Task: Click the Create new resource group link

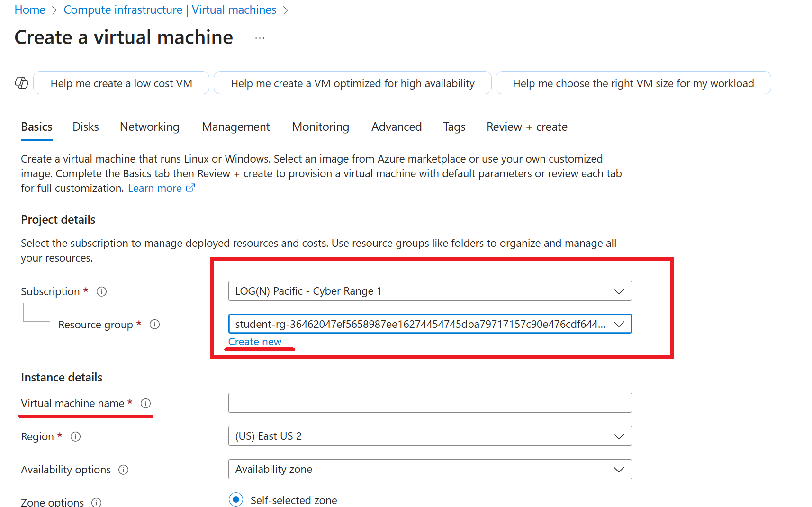Action: 255,342
